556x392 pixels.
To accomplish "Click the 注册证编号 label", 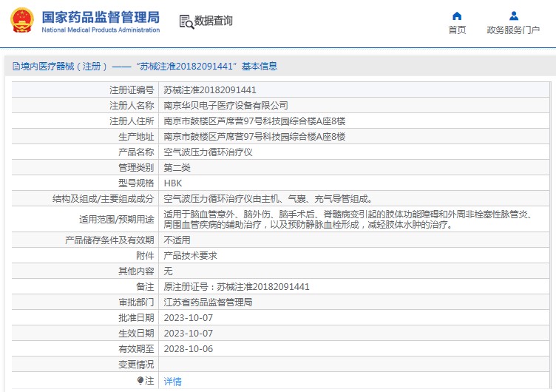I will 132,90.
